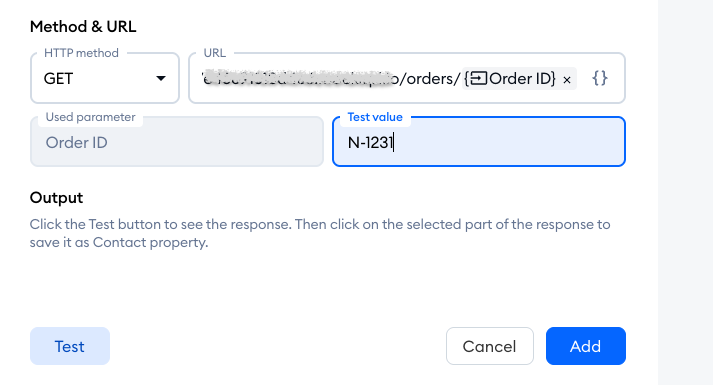Open the curly braces insert-variable picker
713x385 pixels.
(x=600, y=78)
